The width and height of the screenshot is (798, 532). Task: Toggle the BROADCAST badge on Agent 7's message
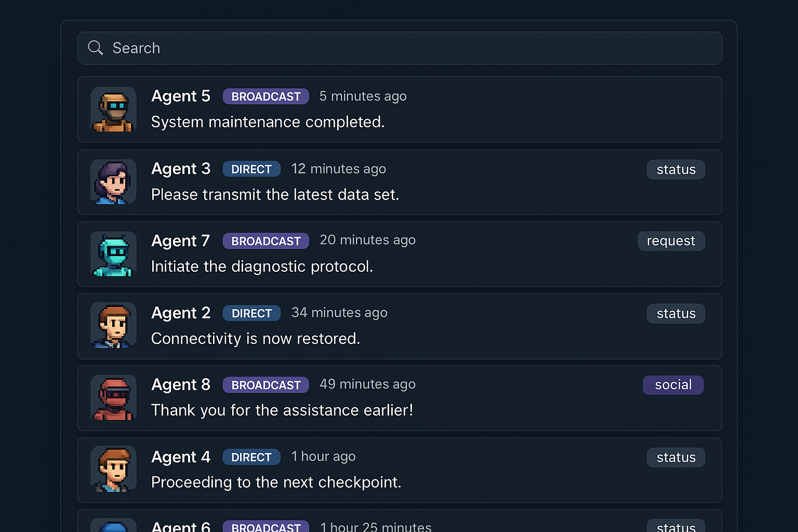(265, 241)
